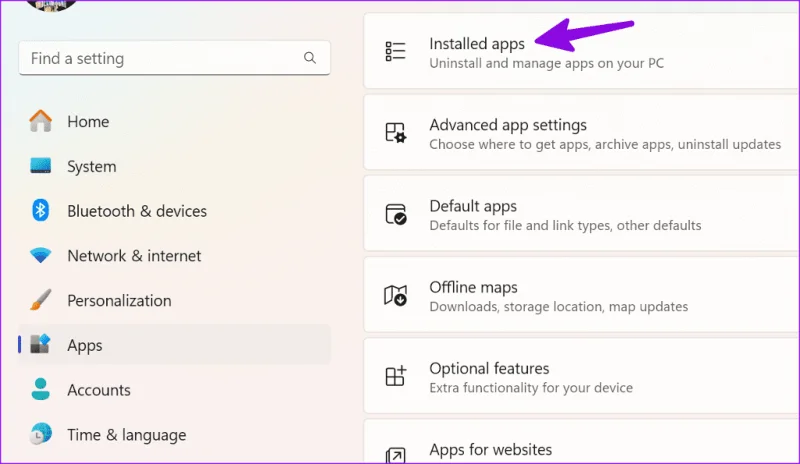Viewport: 800px width, 464px height.
Task: Focus the Find a setting search box
Action: (174, 58)
